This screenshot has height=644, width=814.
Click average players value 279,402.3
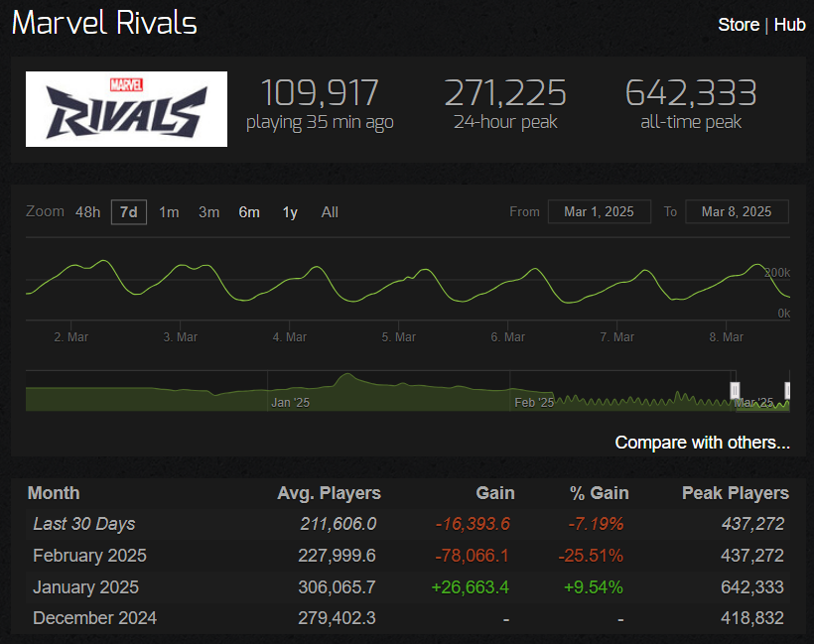(x=337, y=618)
